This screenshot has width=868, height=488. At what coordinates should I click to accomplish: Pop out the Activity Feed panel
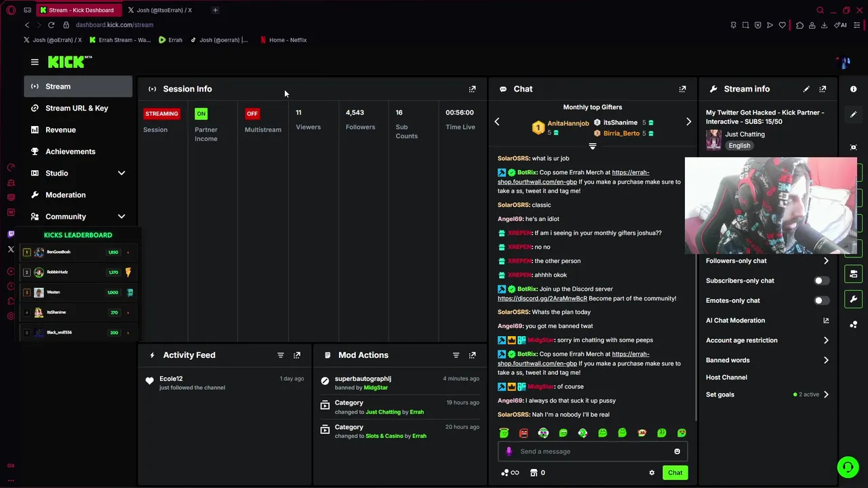point(297,355)
